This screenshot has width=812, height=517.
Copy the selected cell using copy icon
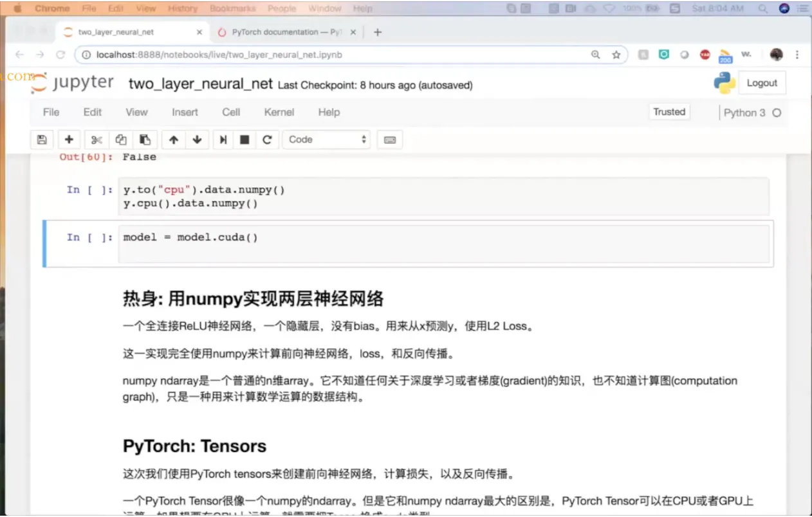(x=120, y=140)
